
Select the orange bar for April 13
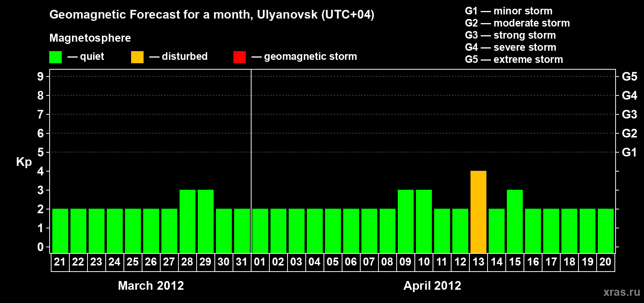tap(478, 212)
